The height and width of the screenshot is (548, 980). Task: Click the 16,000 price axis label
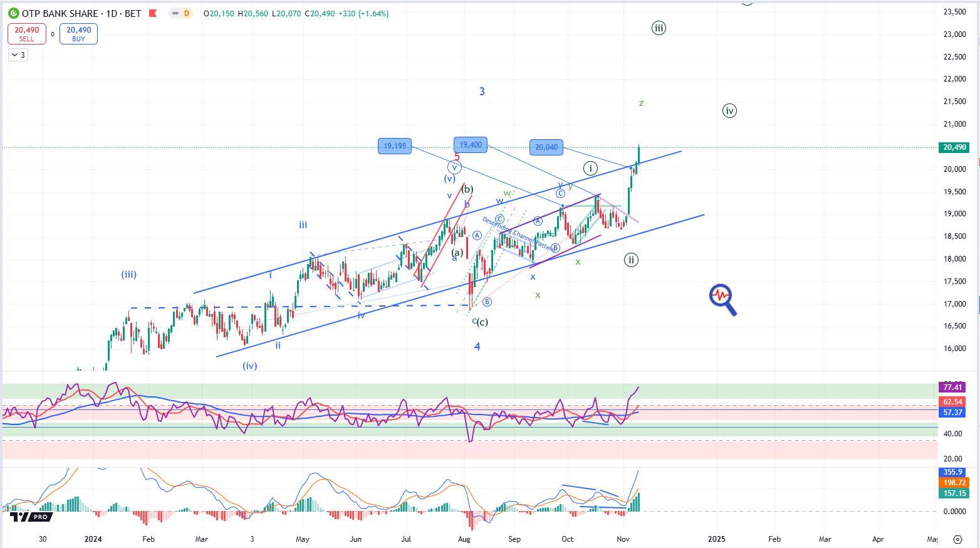[x=954, y=349]
